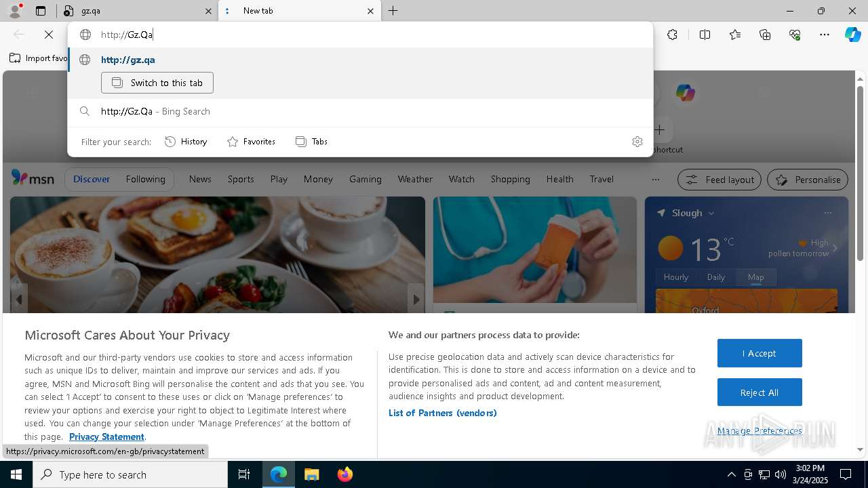
Task: Open the Collections icon
Action: (x=765, y=35)
